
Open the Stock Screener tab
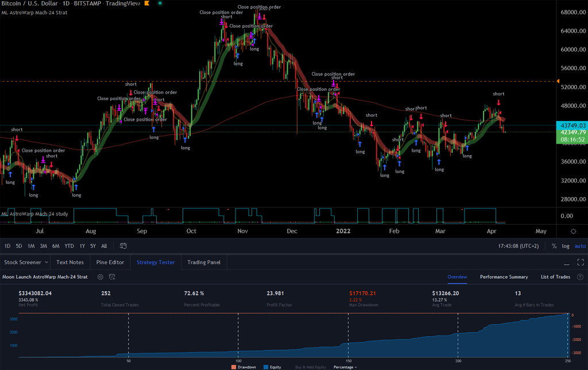coord(22,263)
